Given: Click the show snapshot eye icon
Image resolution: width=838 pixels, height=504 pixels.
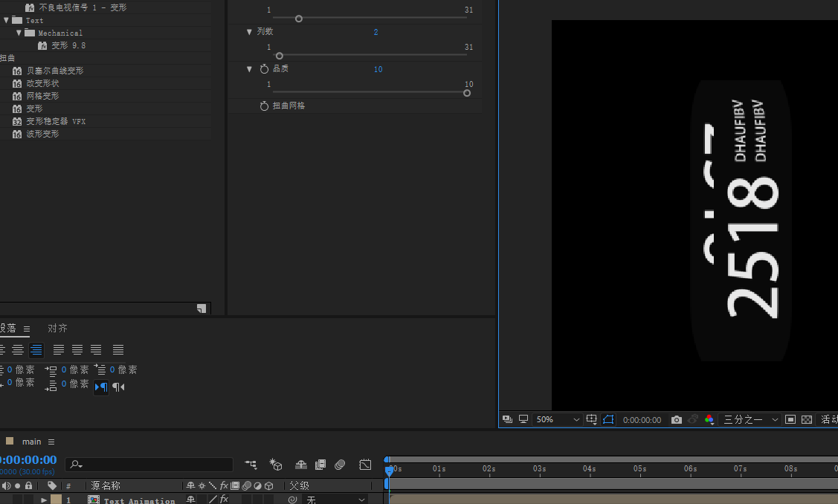Looking at the screenshot, I should (x=693, y=419).
